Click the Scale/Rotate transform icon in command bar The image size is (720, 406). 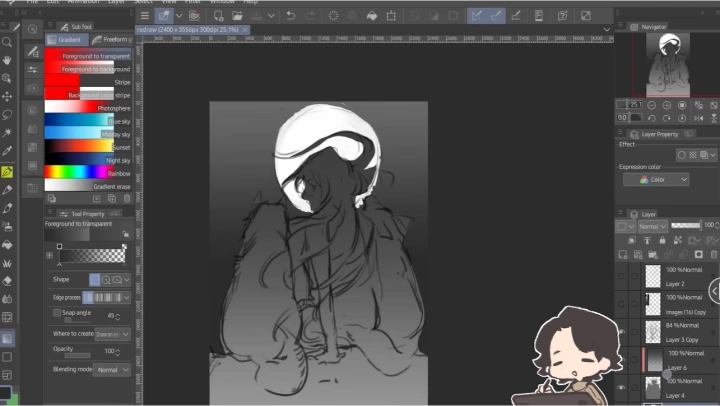pos(391,16)
